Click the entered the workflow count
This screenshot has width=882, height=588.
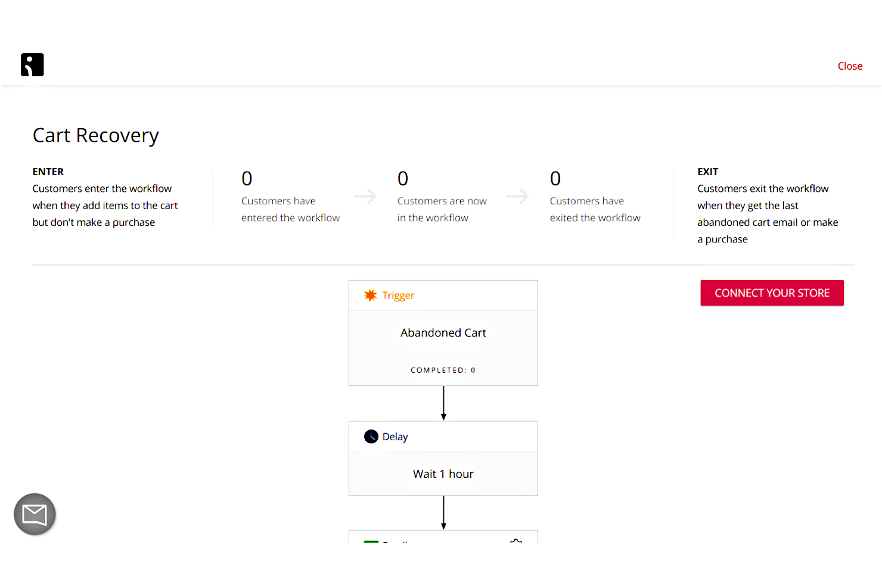click(x=247, y=179)
